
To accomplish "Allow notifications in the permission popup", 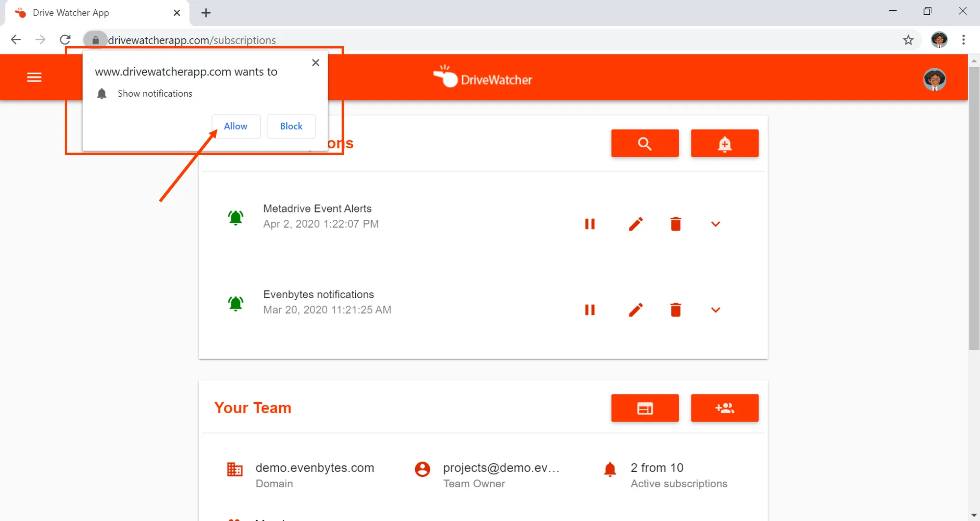I will (236, 126).
